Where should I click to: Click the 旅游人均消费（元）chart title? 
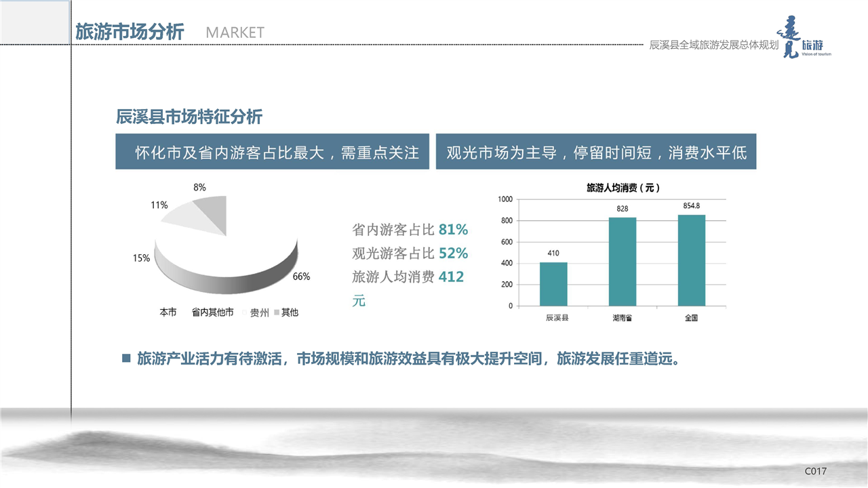coord(623,188)
